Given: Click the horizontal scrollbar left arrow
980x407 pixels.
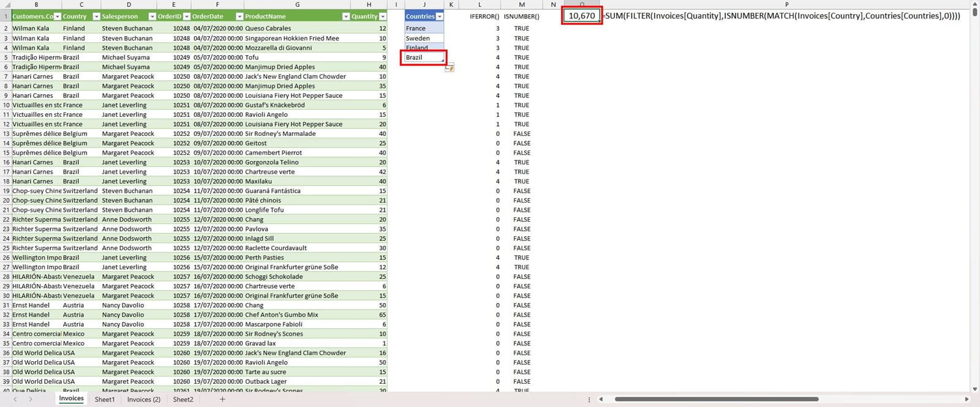Looking at the screenshot, I should (601, 399).
